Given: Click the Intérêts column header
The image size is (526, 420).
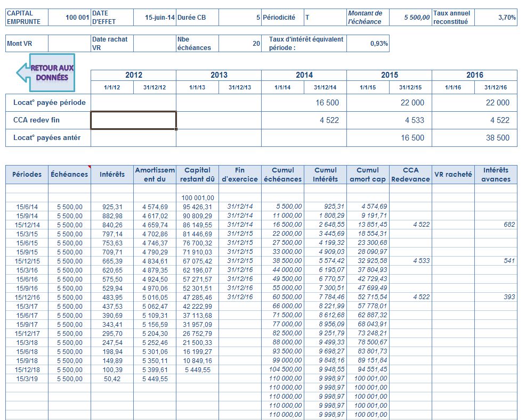Looking at the screenshot, I should click(x=112, y=174).
